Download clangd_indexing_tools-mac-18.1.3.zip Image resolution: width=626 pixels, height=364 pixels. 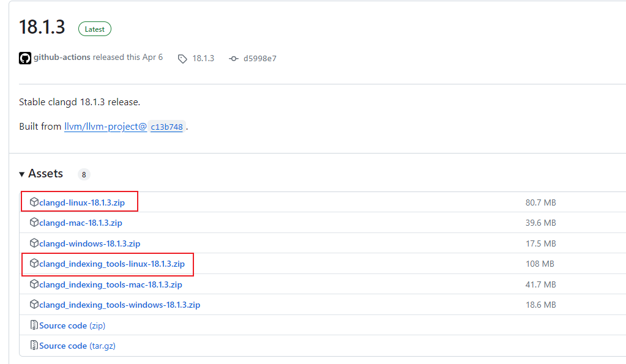(111, 285)
